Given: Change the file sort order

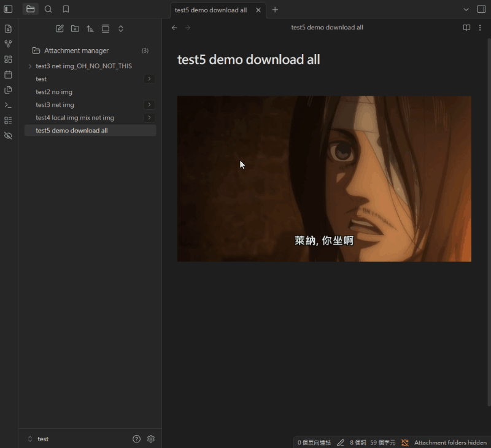Looking at the screenshot, I should 90,28.
